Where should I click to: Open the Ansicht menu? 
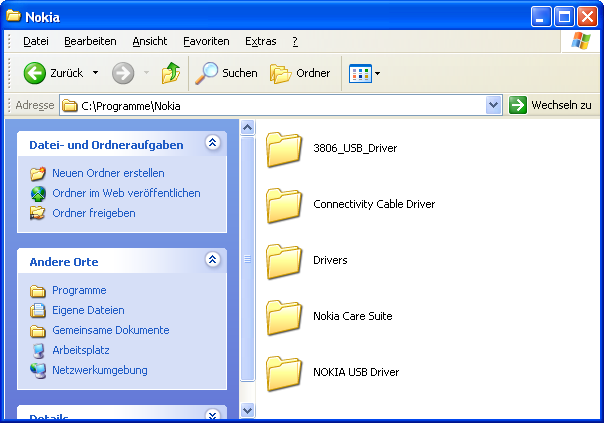click(x=149, y=41)
